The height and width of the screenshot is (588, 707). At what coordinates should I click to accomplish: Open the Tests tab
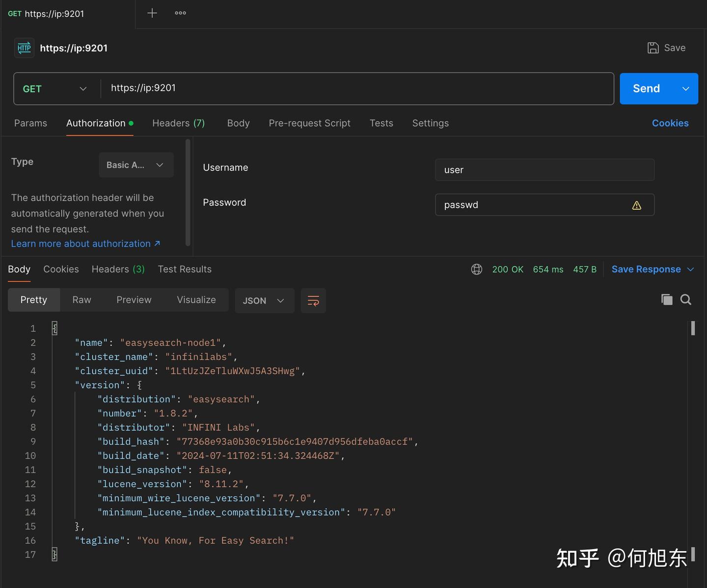coord(381,123)
